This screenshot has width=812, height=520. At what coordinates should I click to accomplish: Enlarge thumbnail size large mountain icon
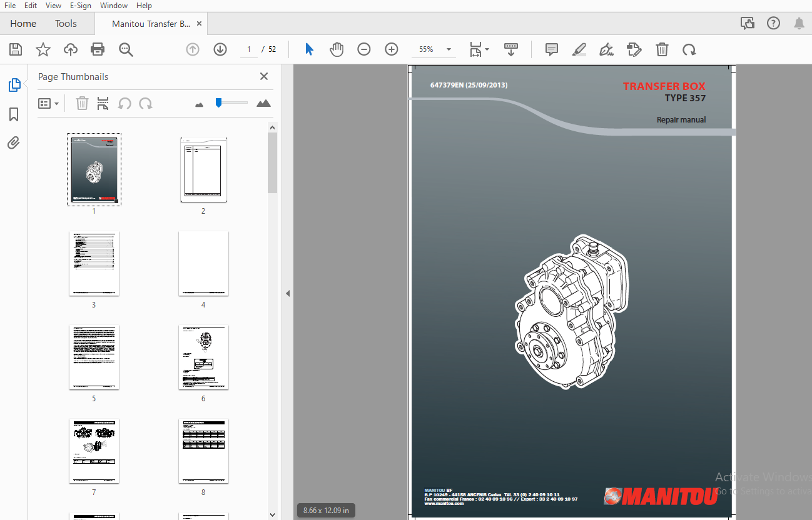click(264, 103)
